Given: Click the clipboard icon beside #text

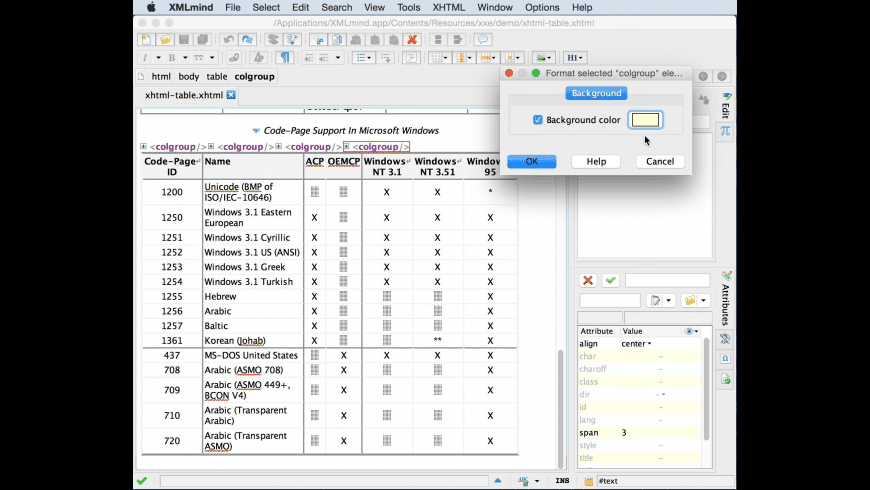Looking at the screenshot, I should pyautogui.click(x=589, y=481).
